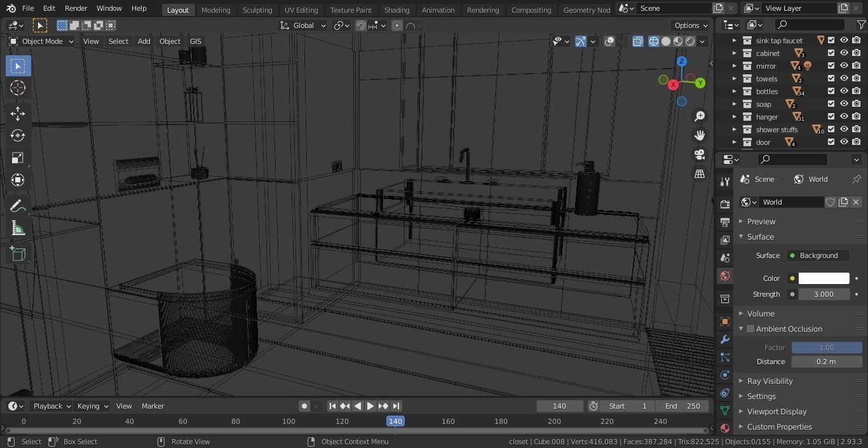Image resolution: width=868 pixels, height=448 pixels.
Task: Activate the Select Box tool
Action: [18, 65]
